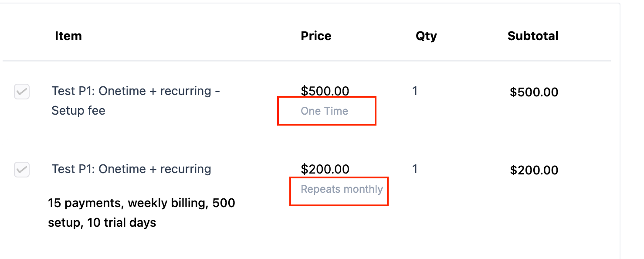The width and height of the screenshot is (644, 259).
Task: Click the Item column header
Action: (68, 36)
